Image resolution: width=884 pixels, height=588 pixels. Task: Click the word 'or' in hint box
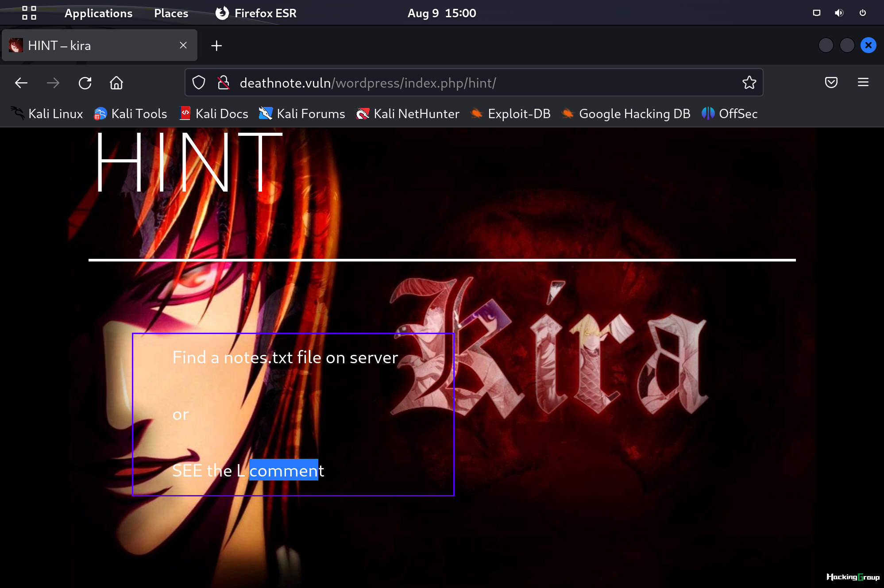(181, 415)
